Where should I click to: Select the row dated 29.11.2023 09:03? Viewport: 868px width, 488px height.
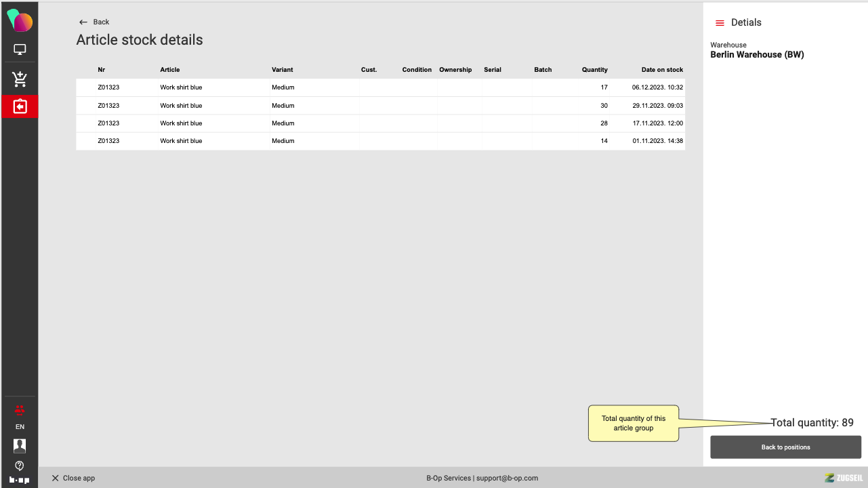tap(380, 106)
